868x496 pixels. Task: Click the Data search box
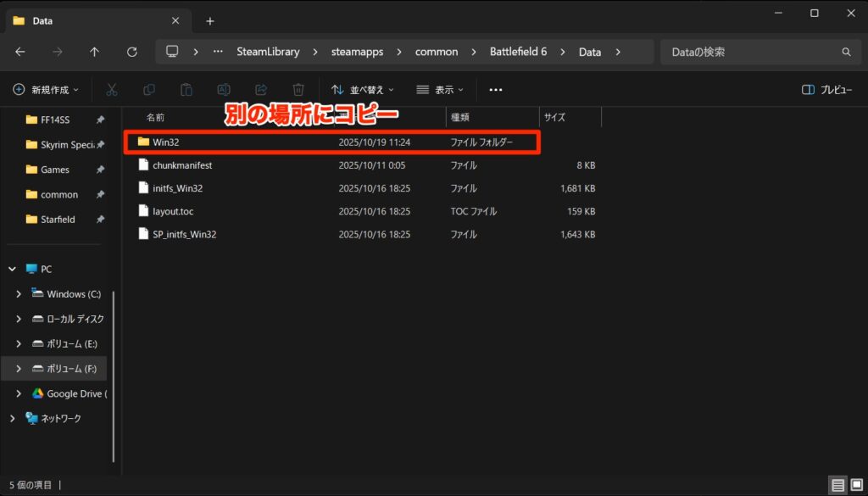[754, 52]
